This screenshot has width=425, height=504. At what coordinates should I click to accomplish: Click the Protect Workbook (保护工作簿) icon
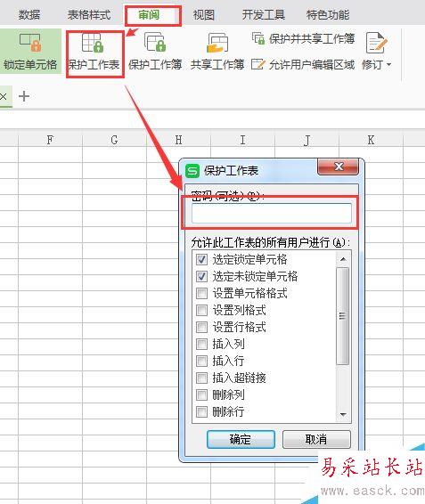pyautogui.click(x=155, y=42)
